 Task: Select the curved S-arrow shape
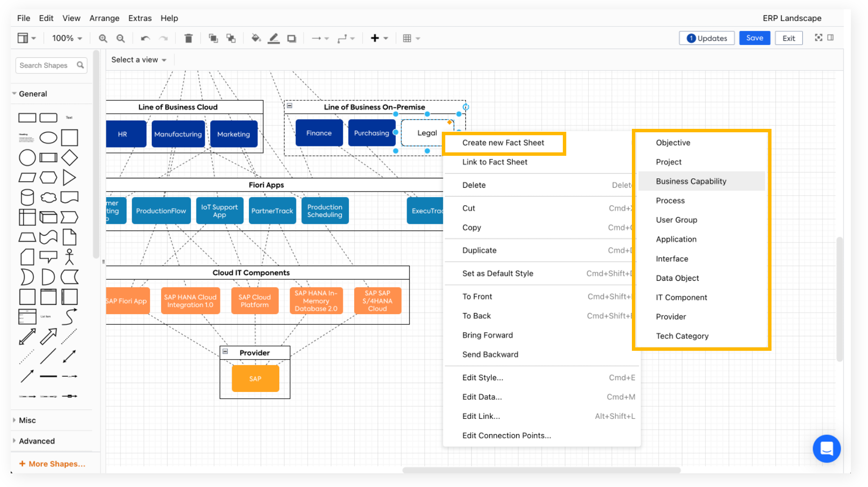pyautogui.click(x=70, y=317)
